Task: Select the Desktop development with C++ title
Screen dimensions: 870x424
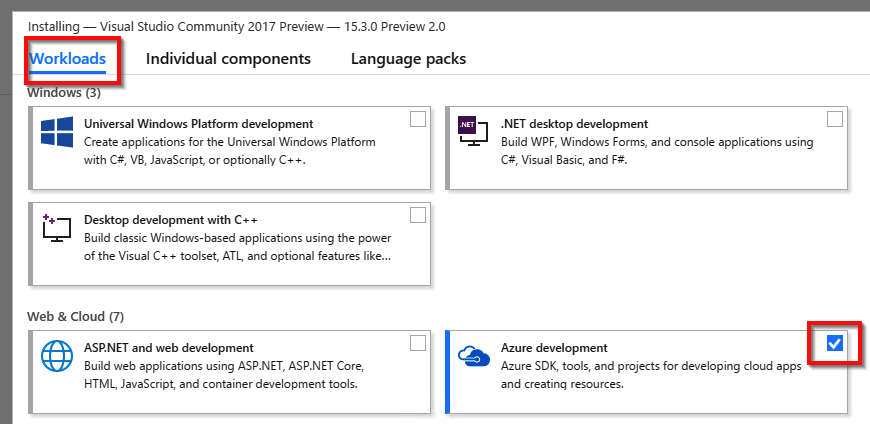Action: [171, 220]
